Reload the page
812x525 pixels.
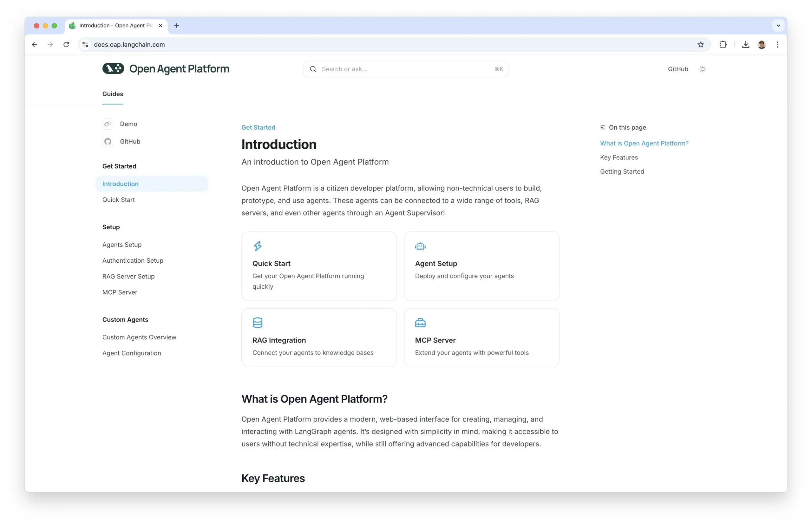coord(66,45)
